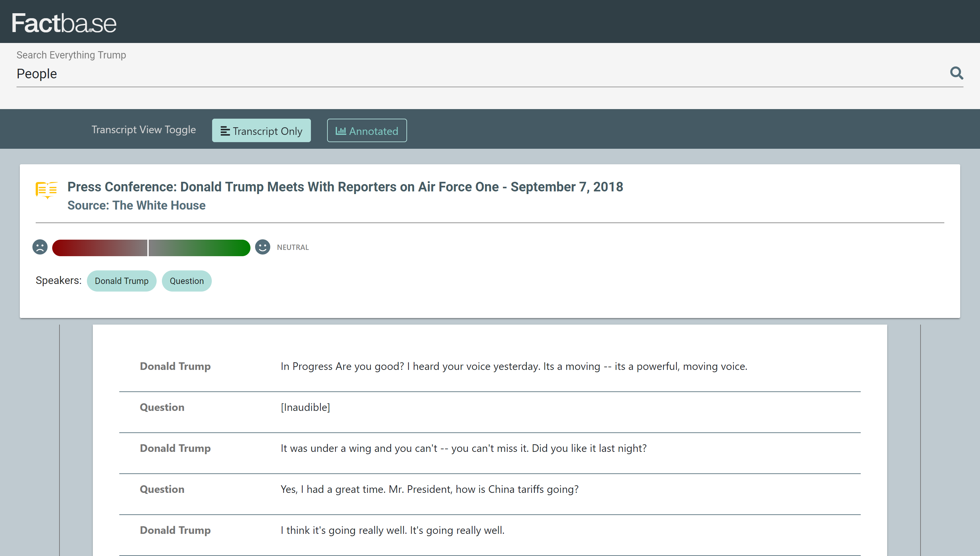The height and width of the screenshot is (556, 980).
Task: Click Search Everything Trump label
Action: click(x=71, y=55)
